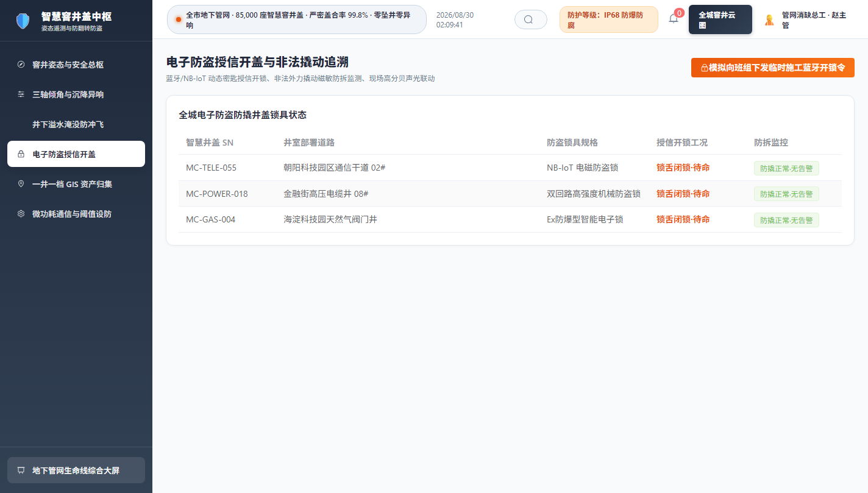Screen dimensions: 868x493
Task: Open 地下管网生命线综合大屏 button
Action: 76,470
